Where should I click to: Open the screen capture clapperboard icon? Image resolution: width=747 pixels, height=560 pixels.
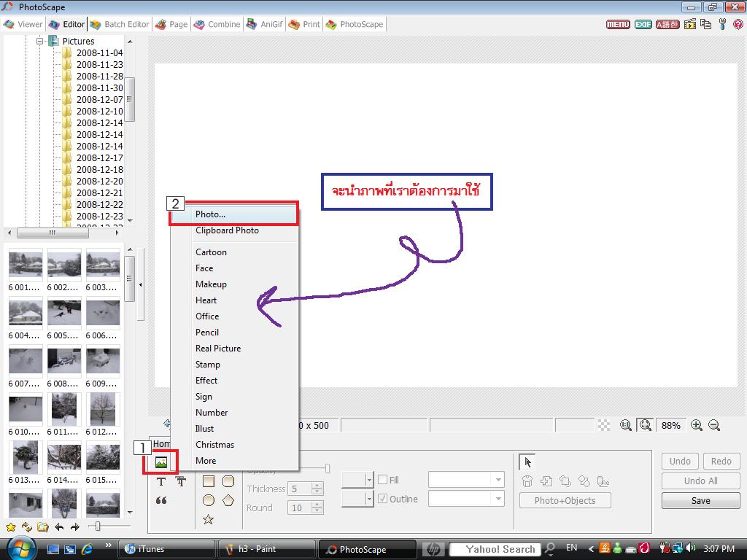[x=690, y=24]
